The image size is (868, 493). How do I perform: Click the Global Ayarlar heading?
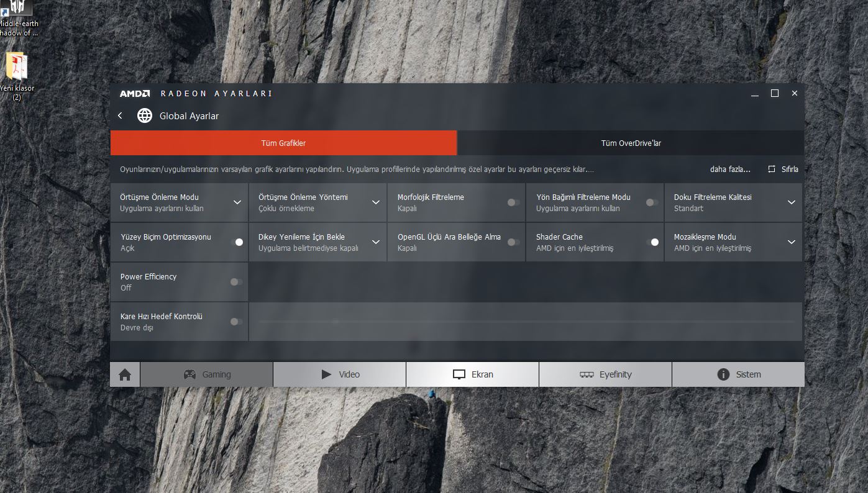tap(189, 115)
